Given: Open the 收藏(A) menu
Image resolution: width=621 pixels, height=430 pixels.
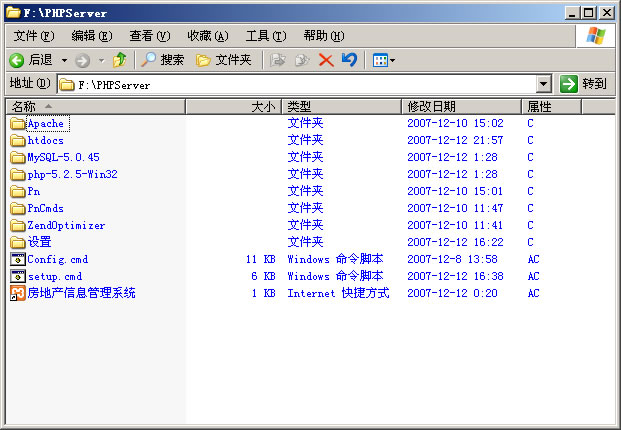Looking at the screenshot, I should point(207,36).
